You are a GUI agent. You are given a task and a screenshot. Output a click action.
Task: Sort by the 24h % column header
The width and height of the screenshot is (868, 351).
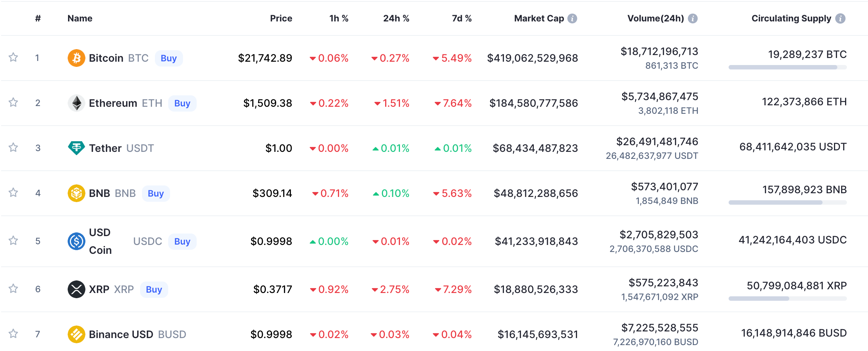tap(396, 18)
